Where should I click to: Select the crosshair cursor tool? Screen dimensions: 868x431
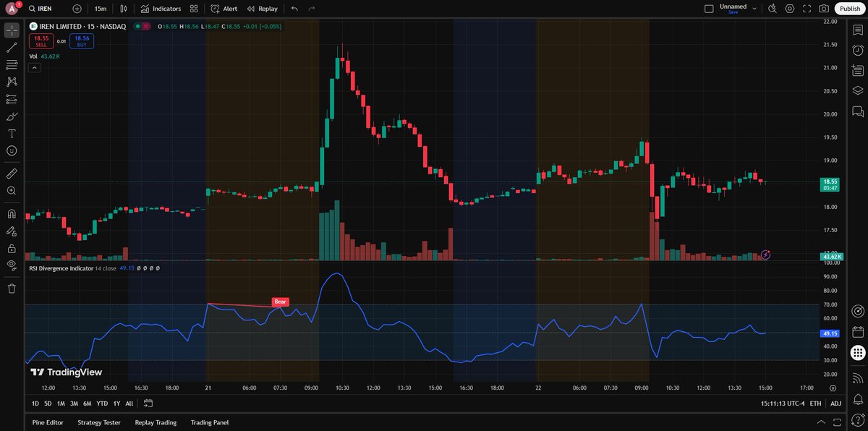pos(12,30)
